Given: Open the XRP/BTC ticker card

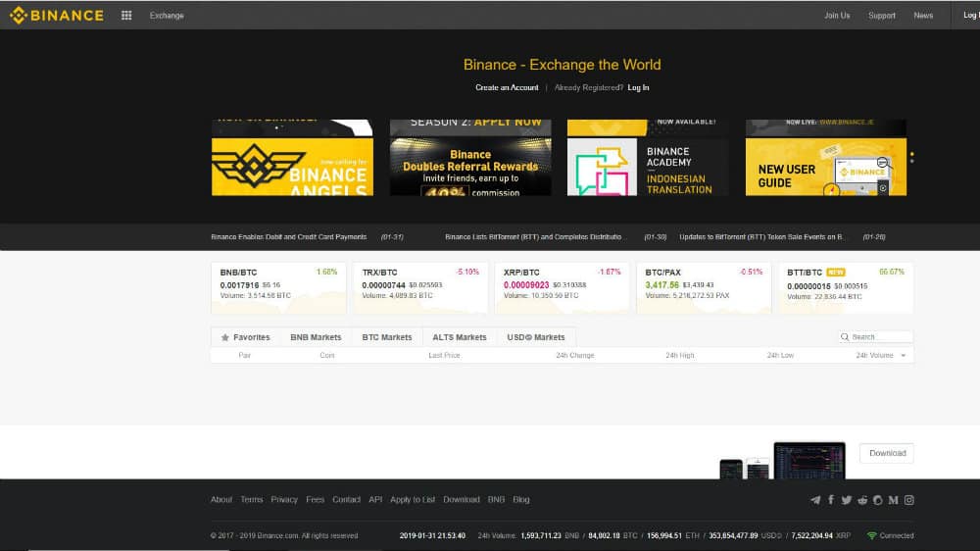Looking at the screenshot, I should 563,288.
